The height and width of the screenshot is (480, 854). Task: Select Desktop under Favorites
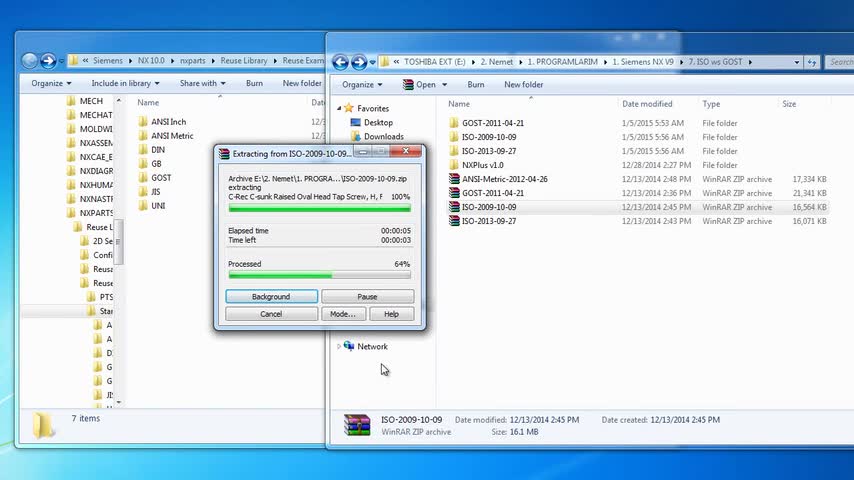(378, 123)
